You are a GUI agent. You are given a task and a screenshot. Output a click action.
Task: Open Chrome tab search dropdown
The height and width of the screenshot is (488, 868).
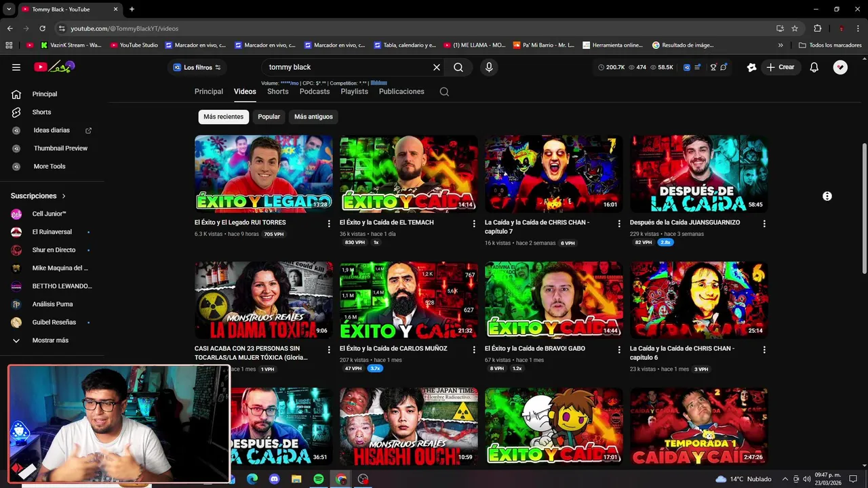coord(9,9)
